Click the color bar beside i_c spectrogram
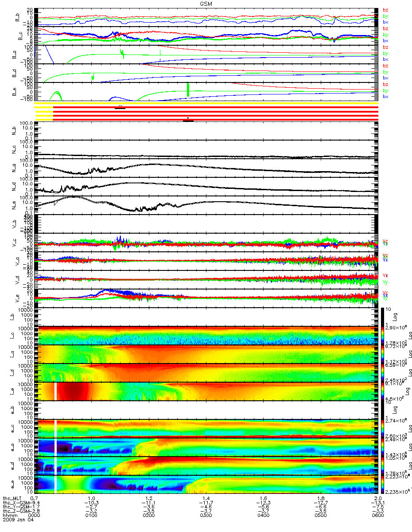The image size is (412, 532). (382, 335)
